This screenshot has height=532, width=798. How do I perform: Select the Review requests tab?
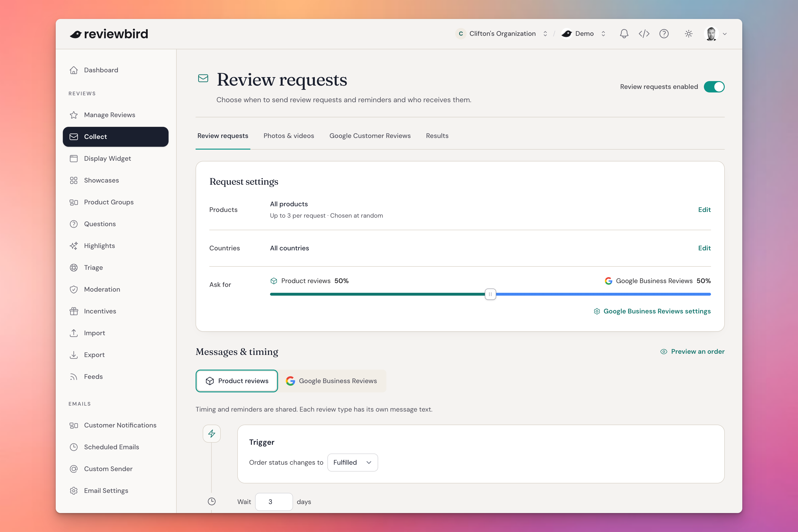point(223,136)
